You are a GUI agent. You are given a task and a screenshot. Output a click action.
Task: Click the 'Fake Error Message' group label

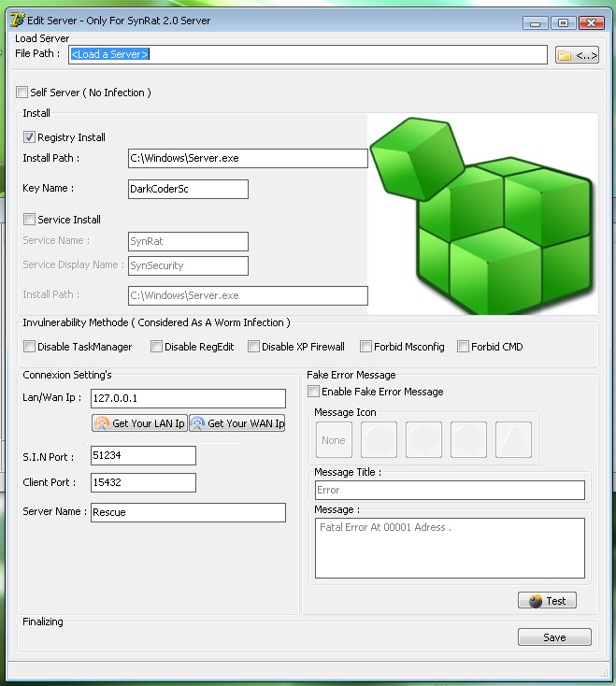[x=351, y=375]
